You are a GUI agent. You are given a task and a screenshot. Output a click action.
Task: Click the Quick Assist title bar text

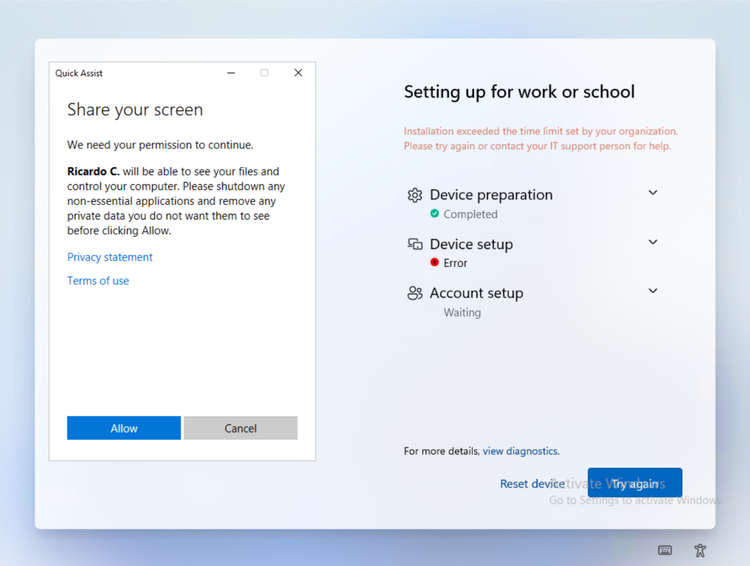click(x=79, y=73)
